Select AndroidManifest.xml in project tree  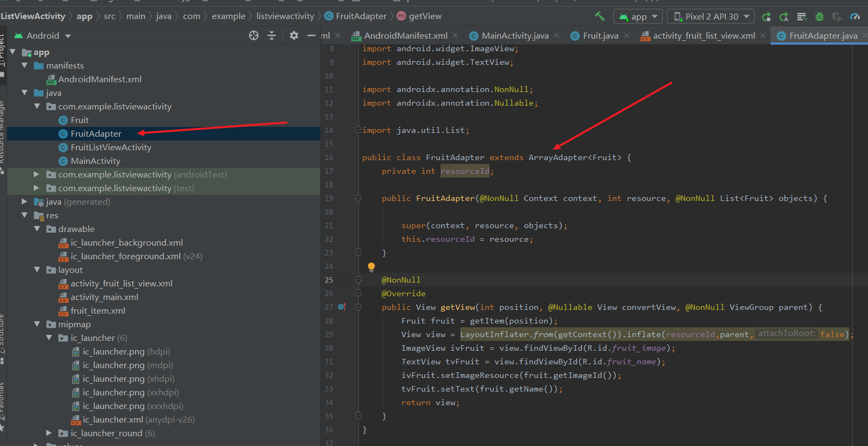pos(100,80)
